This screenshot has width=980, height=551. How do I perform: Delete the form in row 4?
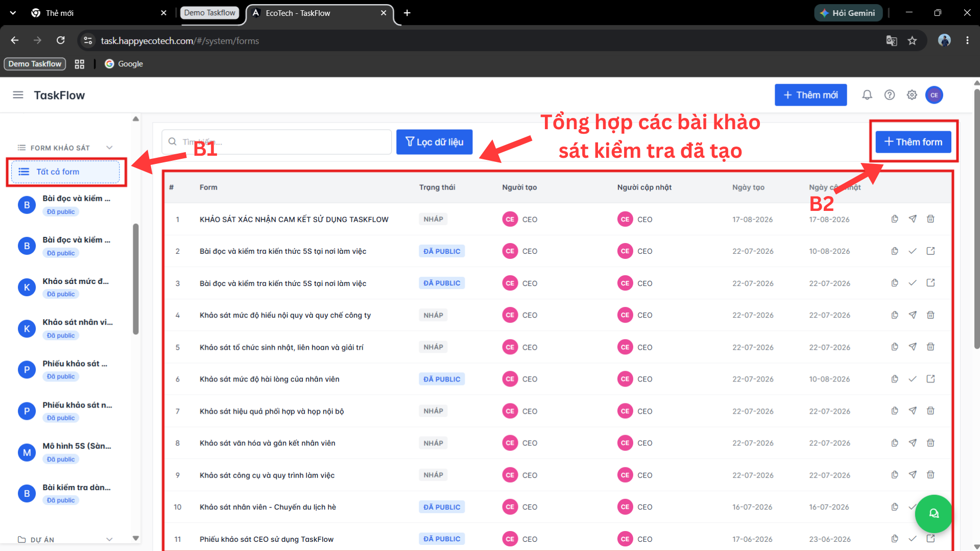click(930, 315)
